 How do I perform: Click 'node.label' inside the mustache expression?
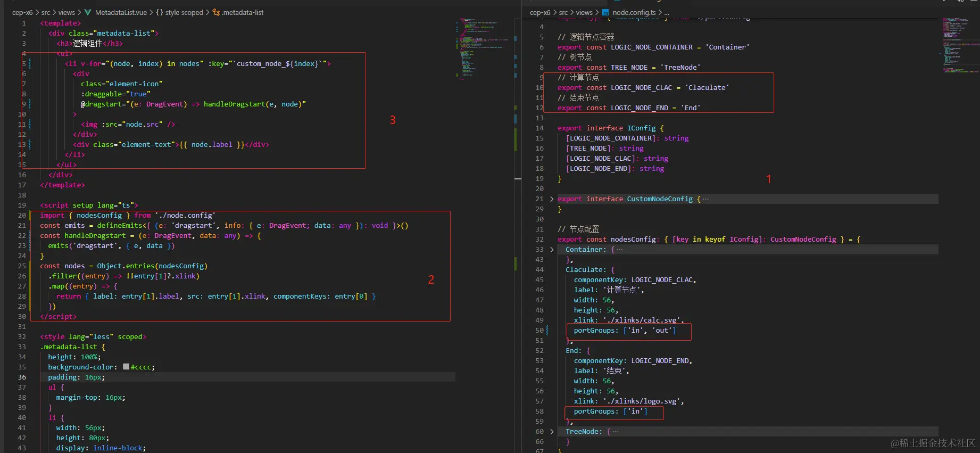(212, 145)
